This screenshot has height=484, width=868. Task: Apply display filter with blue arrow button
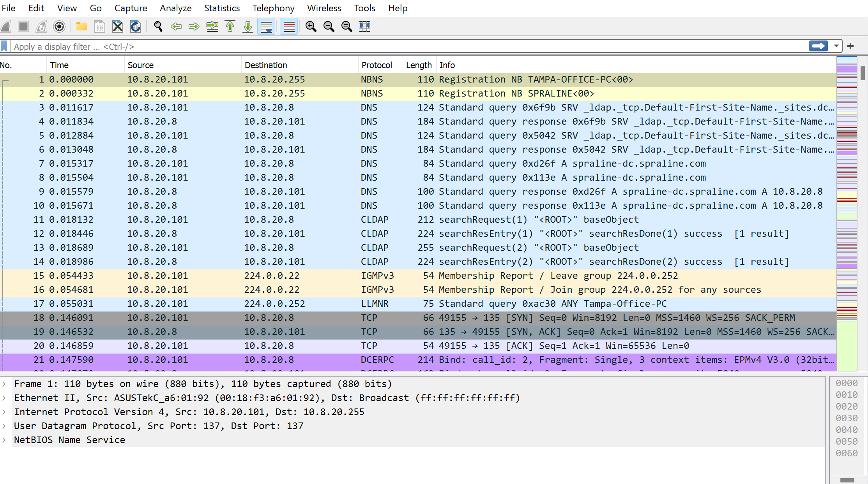tap(818, 46)
